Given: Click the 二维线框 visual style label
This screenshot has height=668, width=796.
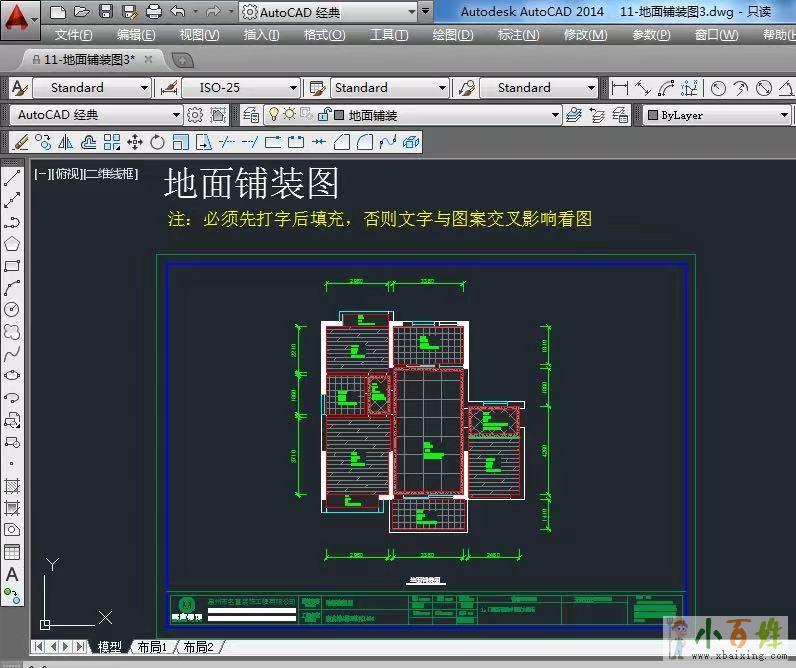Looking at the screenshot, I should point(111,173).
